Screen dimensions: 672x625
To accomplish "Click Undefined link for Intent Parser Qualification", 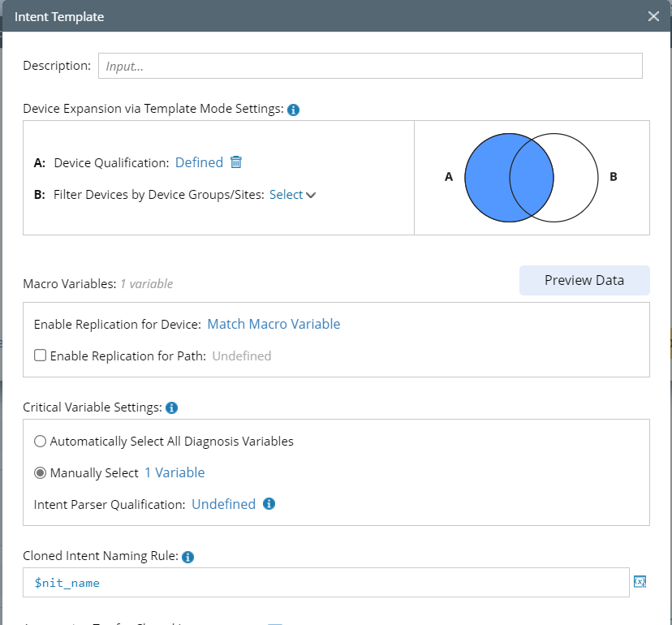I will click(x=223, y=504).
